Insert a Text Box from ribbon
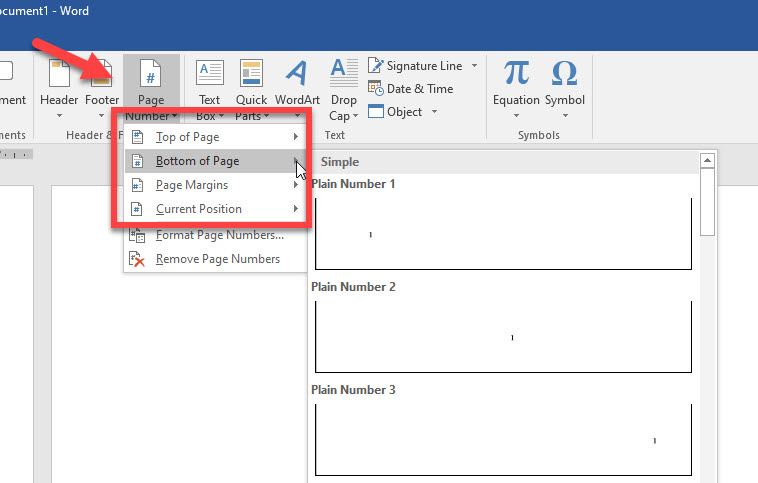 pyautogui.click(x=210, y=75)
